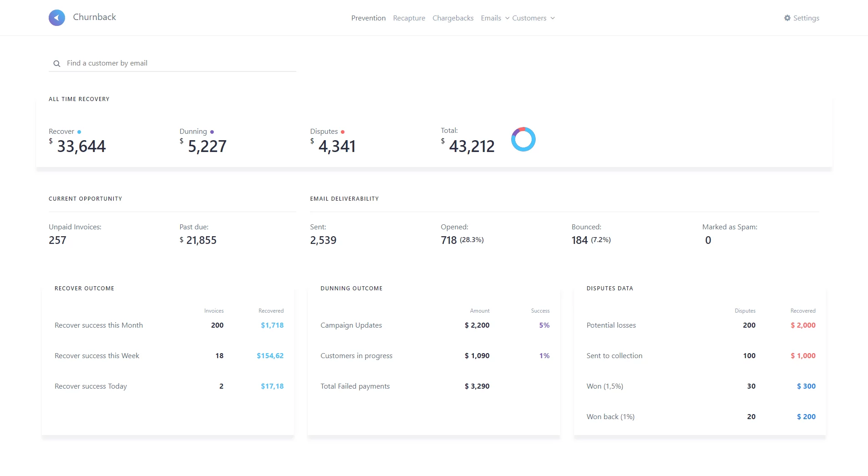Click the Settings link
The height and width of the screenshot is (476, 868).
(806, 18)
